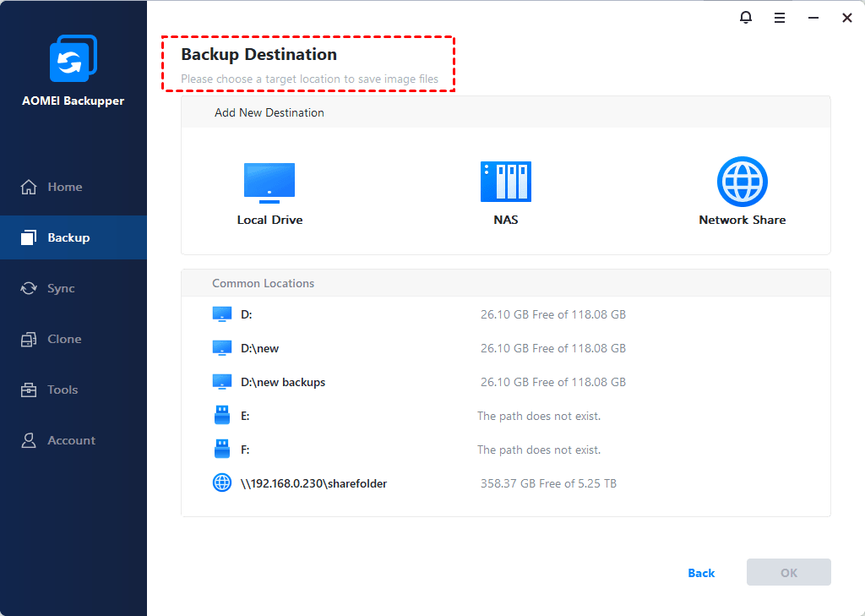The height and width of the screenshot is (616, 865).
Task: Select the NAS destination icon
Action: coord(505,182)
